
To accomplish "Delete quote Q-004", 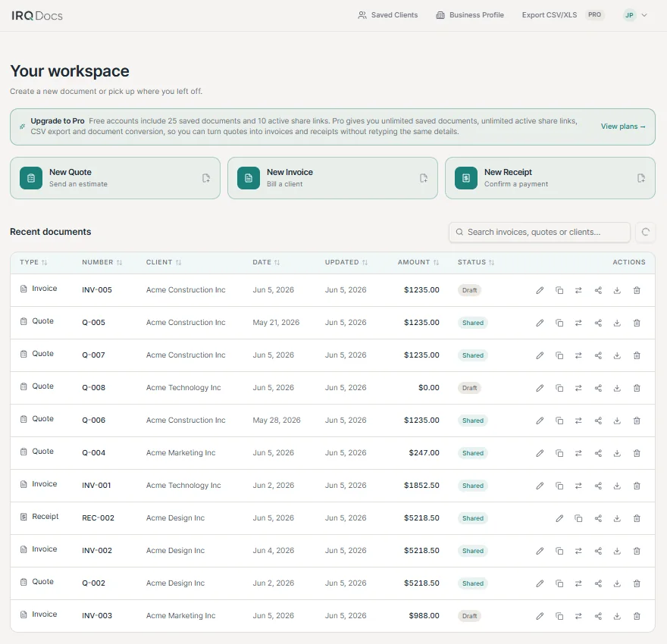I will tap(637, 453).
